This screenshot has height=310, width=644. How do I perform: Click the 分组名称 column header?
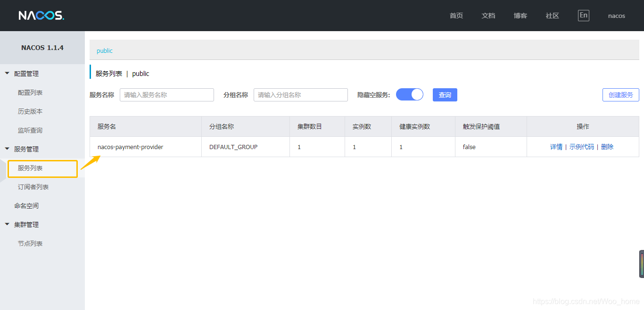[246, 126]
